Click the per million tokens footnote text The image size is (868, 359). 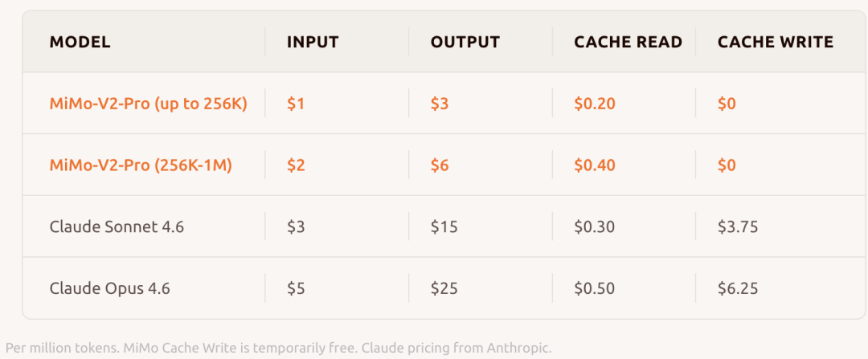point(278,349)
